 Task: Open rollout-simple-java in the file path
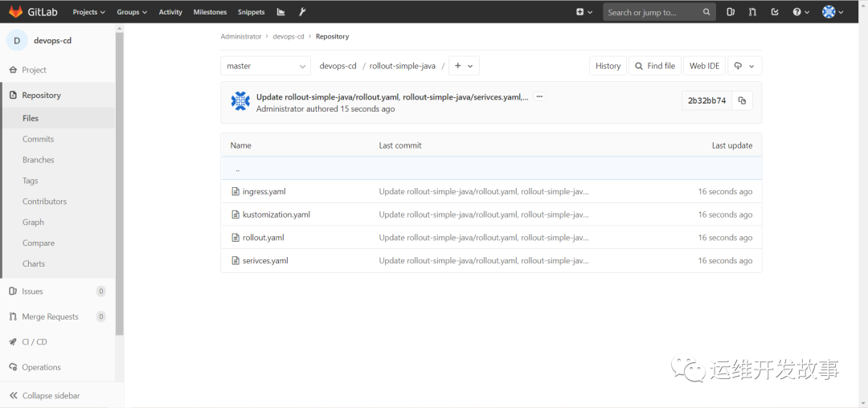403,66
